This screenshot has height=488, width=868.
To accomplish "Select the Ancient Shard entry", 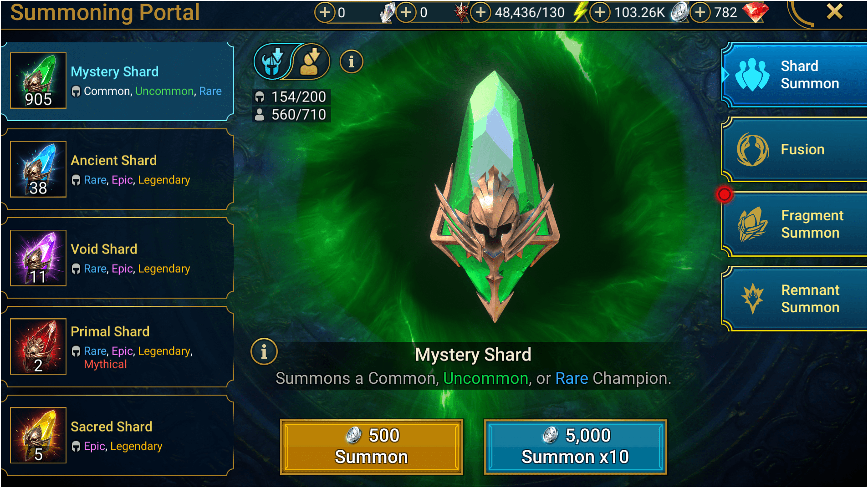I will (117, 169).
